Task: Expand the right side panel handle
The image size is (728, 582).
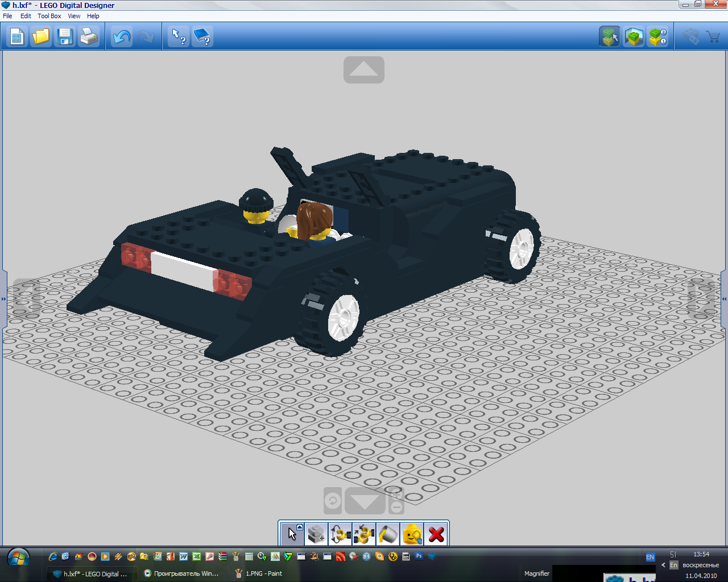Action: pos(724,298)
